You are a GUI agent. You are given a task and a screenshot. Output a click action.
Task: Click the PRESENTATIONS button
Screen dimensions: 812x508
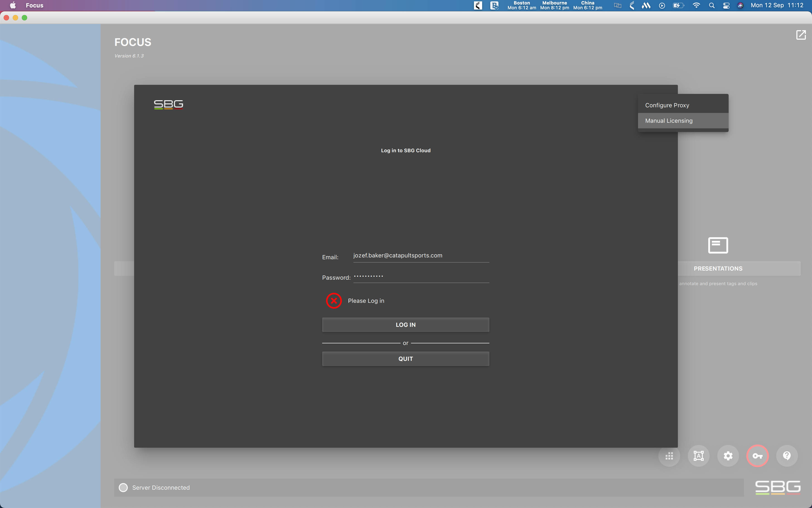coord(718,269)
